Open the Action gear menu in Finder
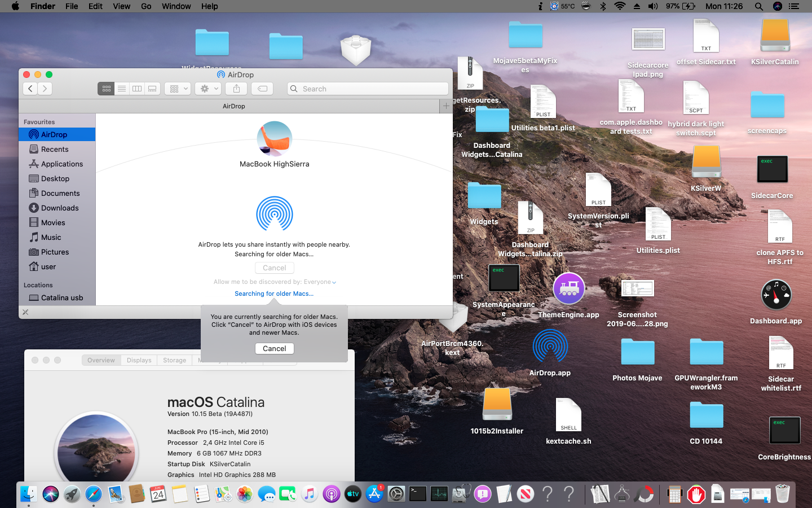Viewport: 812px width, 508px height. (208, 89)
